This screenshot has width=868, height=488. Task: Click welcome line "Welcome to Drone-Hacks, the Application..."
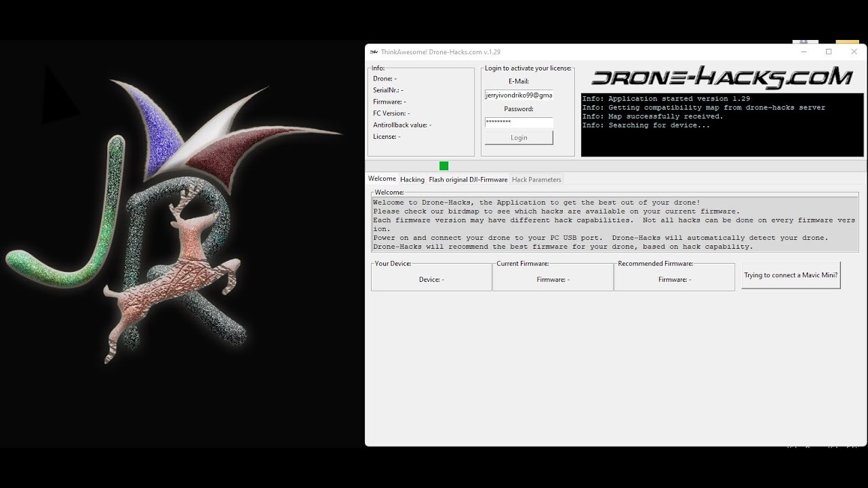[536, 203]
